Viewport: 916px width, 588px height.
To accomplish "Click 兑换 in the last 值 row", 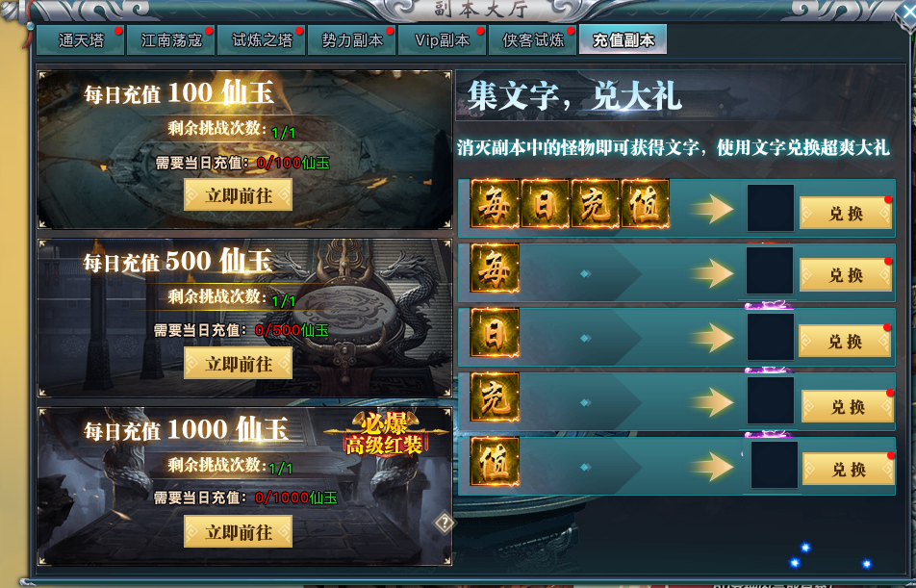I will click(x=849, y=469).
